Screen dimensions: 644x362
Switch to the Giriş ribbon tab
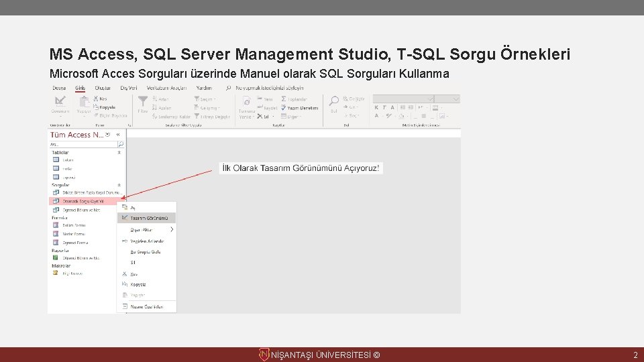pyautogui.click(x=80, y=88)
